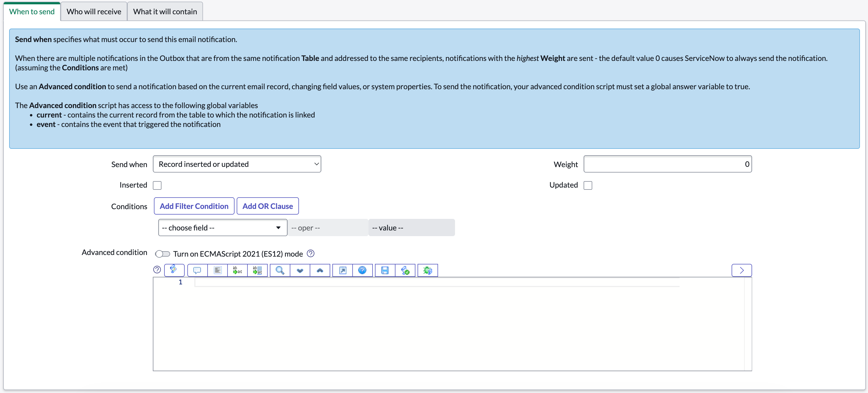Click the replace icon
This screenshot has height=393, width=868.
(237, 270)
